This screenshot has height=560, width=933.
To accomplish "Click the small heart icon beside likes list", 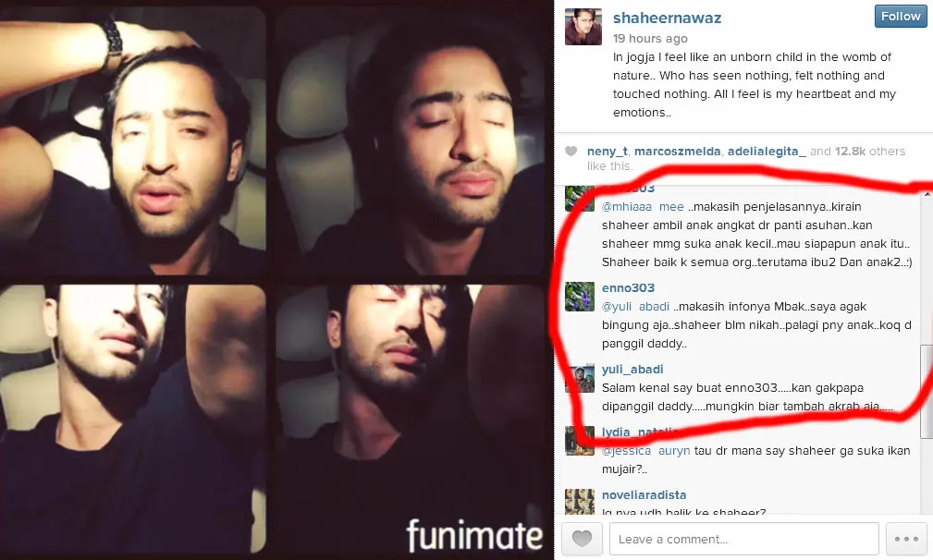I will [571, 151].
